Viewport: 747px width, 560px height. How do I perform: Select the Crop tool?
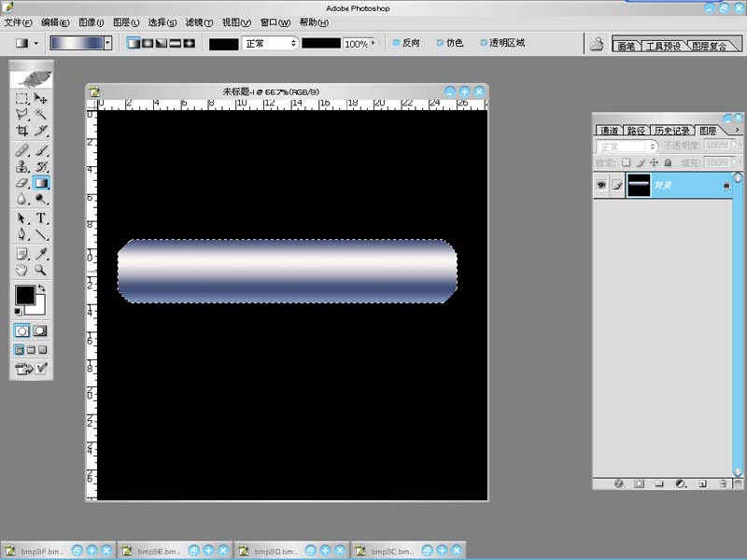(x=22, y=132)
